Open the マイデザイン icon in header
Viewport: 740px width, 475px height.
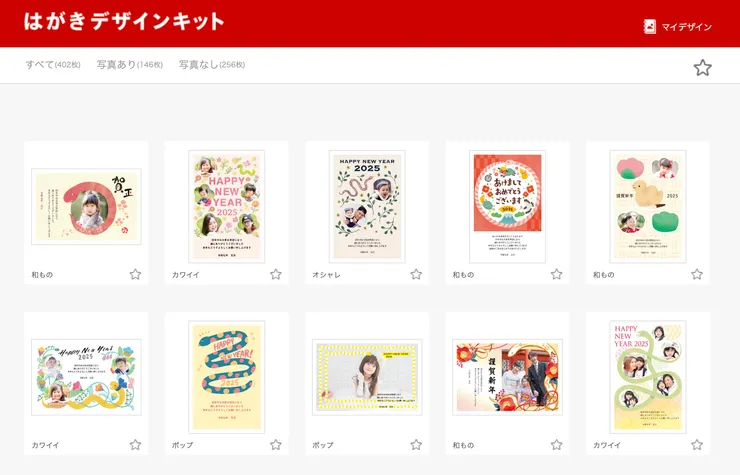(x=650, y=26)
